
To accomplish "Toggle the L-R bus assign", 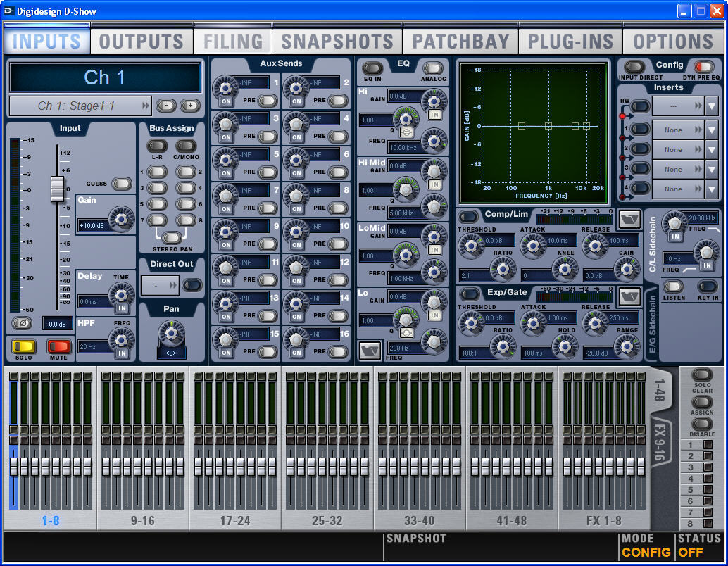I will click(x=157, y=146).
